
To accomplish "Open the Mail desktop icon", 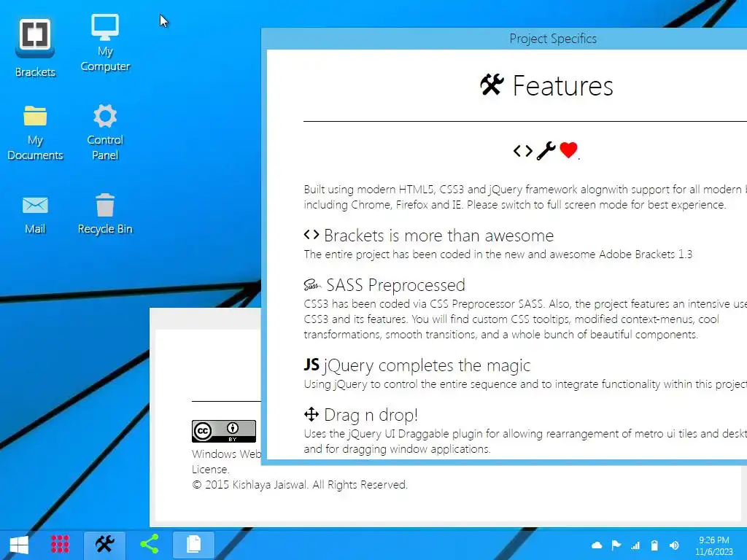I will coord(35,214).
